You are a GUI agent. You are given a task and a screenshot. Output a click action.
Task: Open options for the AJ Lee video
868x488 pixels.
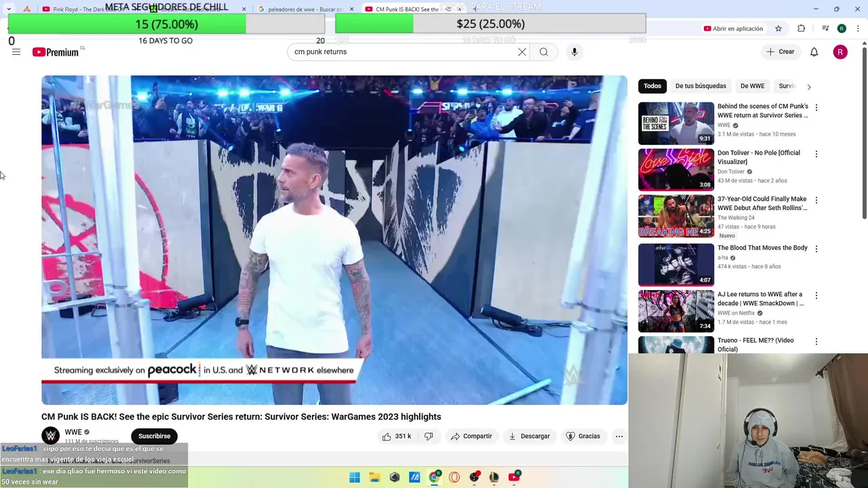tap(816, 296)
